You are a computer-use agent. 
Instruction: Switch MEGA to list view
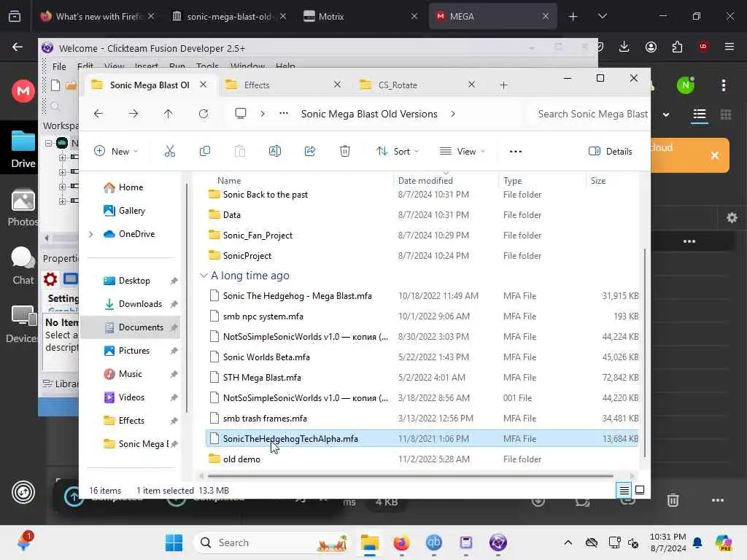coord(700,114)
